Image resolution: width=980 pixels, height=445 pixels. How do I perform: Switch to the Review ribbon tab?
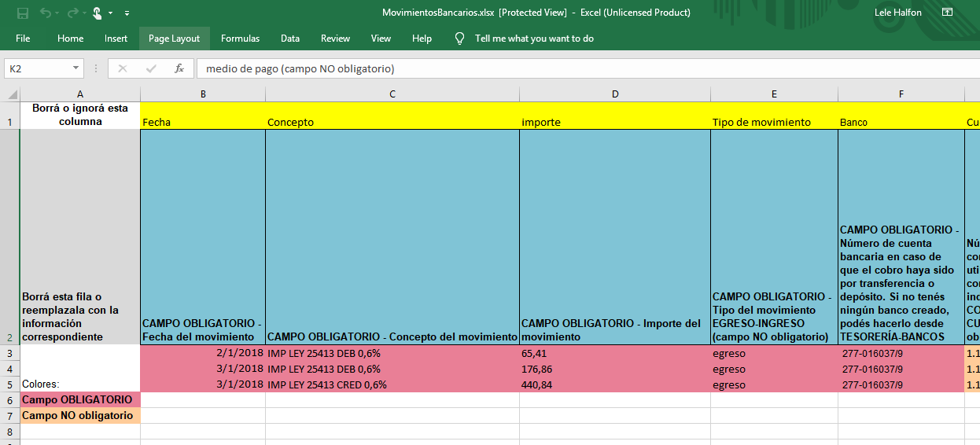pyautogui.click(x=335, y=38)
